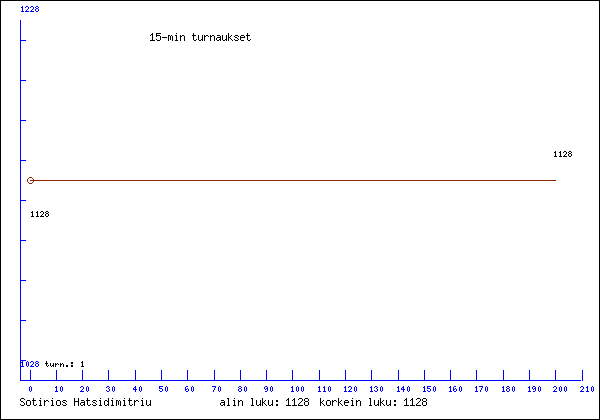Click x-axis tick label 0

click(30, 389)
